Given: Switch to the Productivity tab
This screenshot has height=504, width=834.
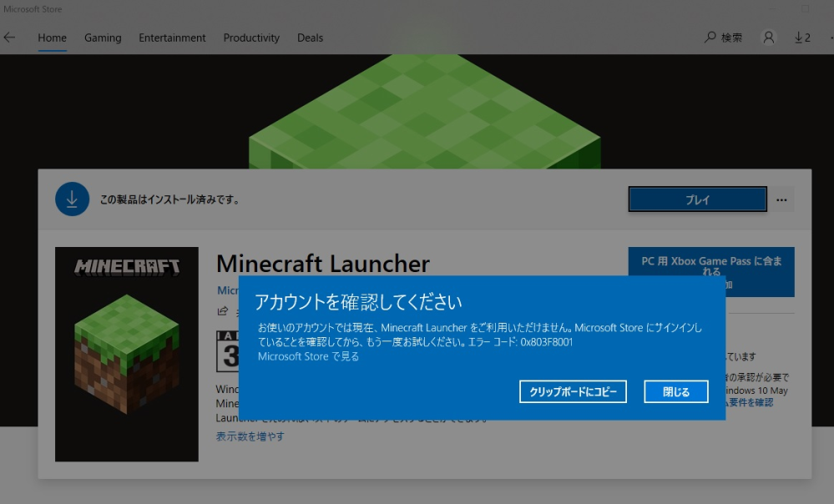Looking at the screenshot, I should (x=251, y=38).
